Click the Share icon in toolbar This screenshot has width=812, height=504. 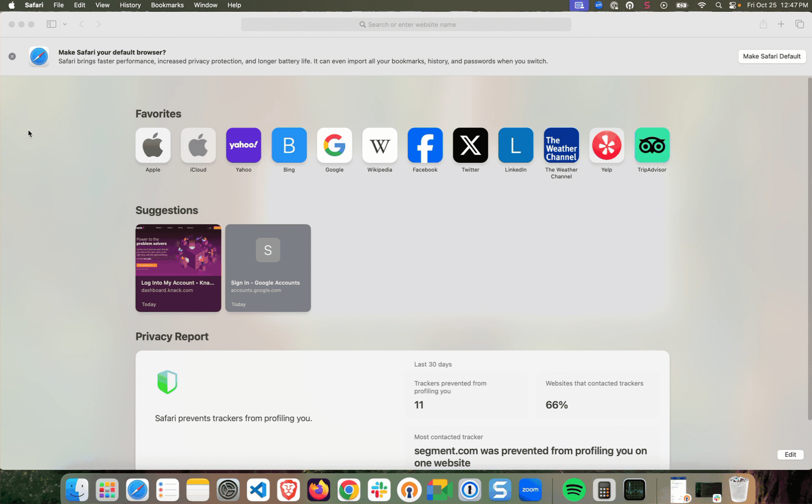tap(763, 24)
